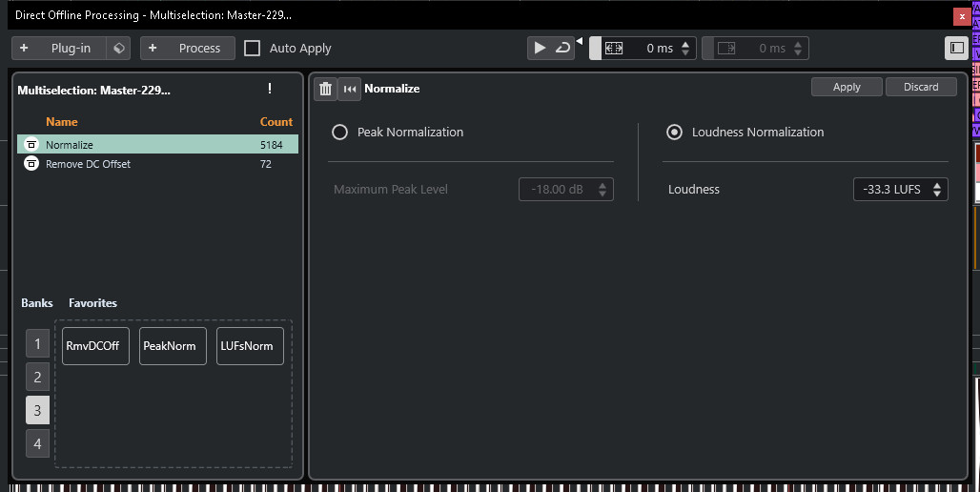Click the Maximum Peak Level label

coord(391,190)
